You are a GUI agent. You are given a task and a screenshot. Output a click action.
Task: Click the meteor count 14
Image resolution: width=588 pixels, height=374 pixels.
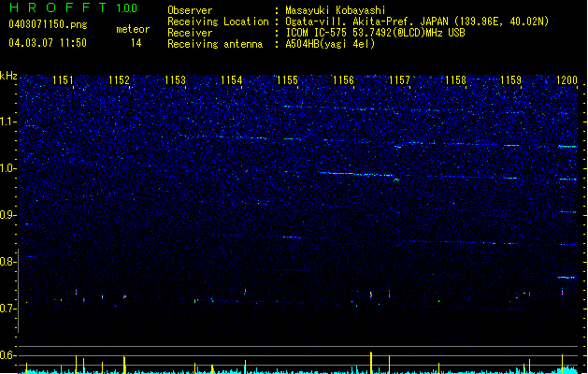coord(136,43)
